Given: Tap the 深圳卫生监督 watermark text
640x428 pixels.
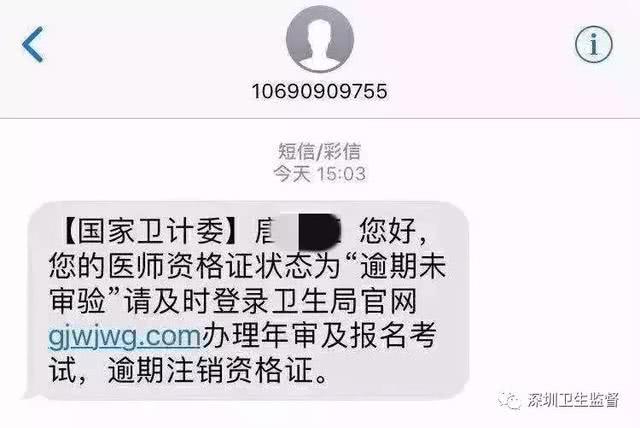Looking at the screenshot, I should coord(573,400).
